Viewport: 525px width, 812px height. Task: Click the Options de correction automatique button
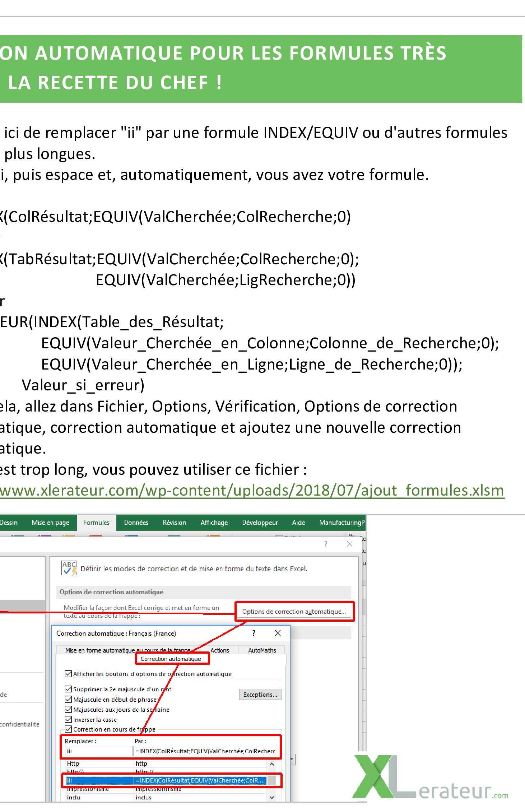[x=294, y=612]
